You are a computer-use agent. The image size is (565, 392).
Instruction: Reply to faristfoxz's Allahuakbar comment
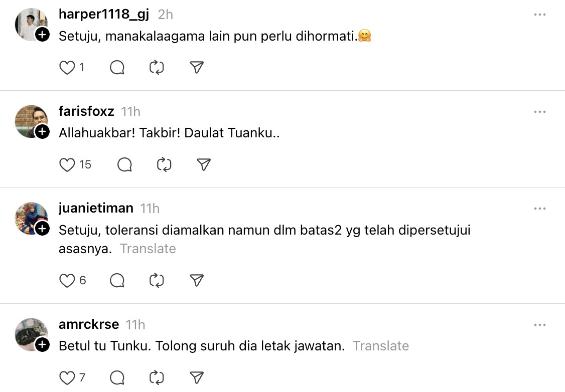click(x=124, y=164)
